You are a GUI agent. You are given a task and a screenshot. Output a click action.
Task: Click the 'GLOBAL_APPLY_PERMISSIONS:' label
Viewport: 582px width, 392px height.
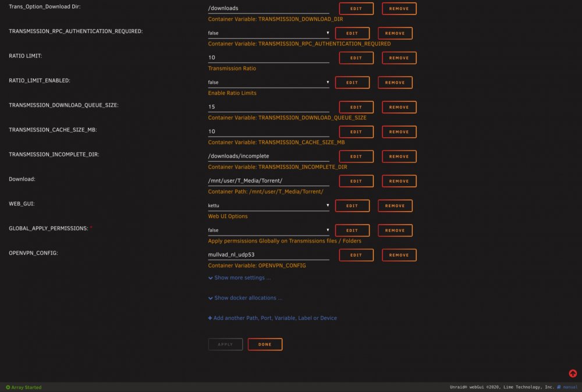pos(48,229)
